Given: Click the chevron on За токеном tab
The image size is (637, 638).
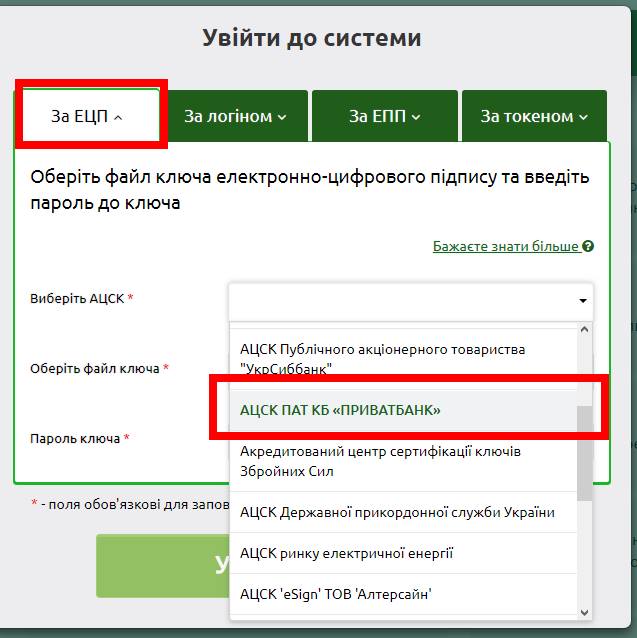Looking at the screenshot, I should coord(582,117).
